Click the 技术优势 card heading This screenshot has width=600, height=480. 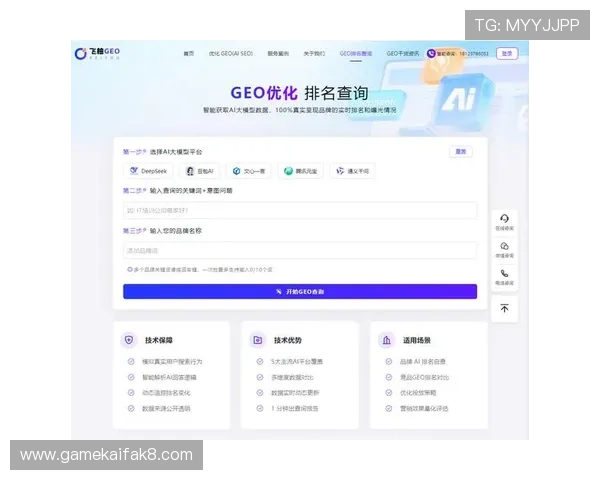[288, 340]
